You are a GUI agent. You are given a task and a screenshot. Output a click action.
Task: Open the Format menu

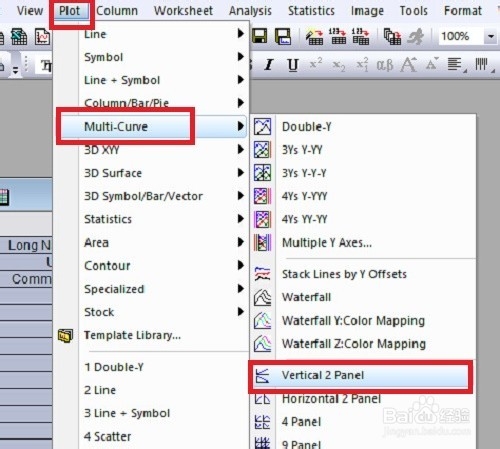pos(463,11)
